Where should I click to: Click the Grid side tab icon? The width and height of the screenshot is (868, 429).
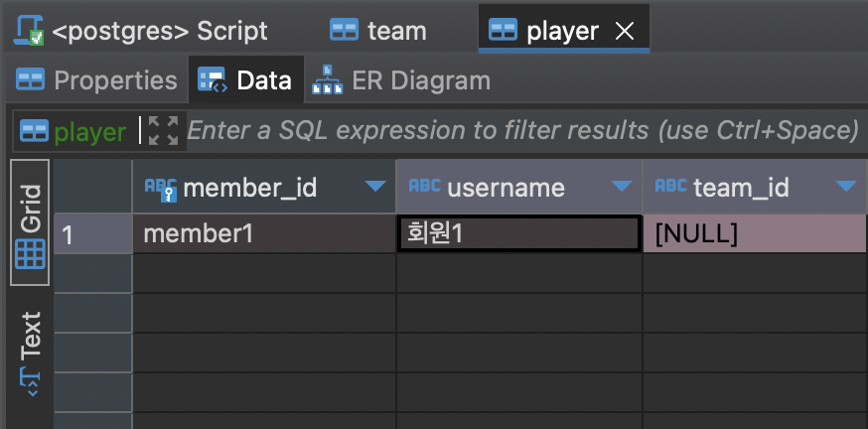(30, 254)
